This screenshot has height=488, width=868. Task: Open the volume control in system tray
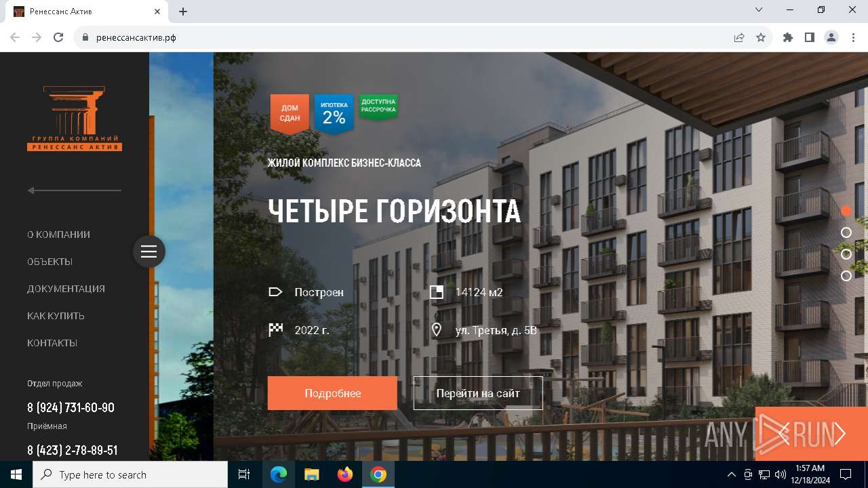coord(780,474)
